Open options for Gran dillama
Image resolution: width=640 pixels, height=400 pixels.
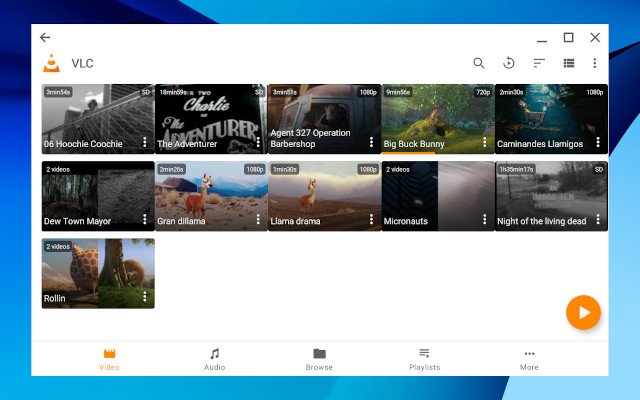[x=258, y=219]
